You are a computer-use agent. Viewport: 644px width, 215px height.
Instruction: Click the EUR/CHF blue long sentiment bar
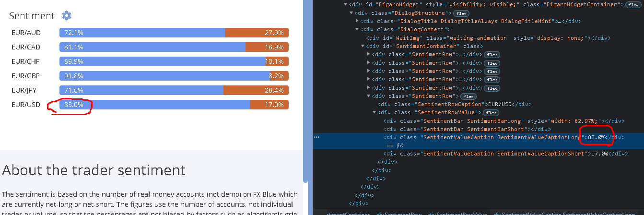pos(163,61)
